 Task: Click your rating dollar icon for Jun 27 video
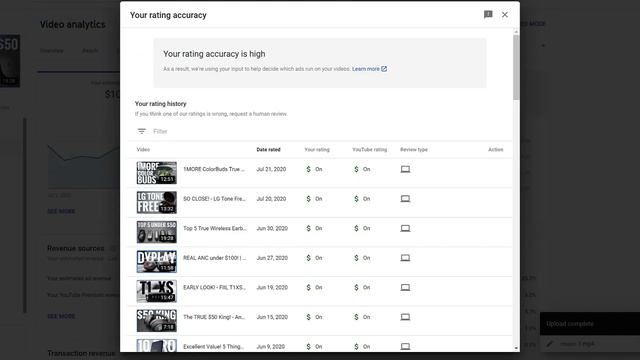click(x=309, y=258)
